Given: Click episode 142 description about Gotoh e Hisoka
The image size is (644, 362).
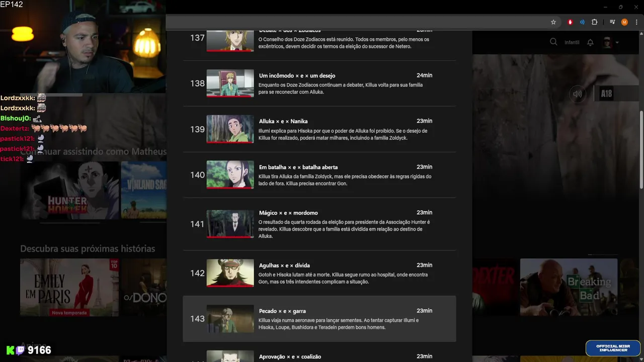Looking at the screenshot, I should (343, 278).
